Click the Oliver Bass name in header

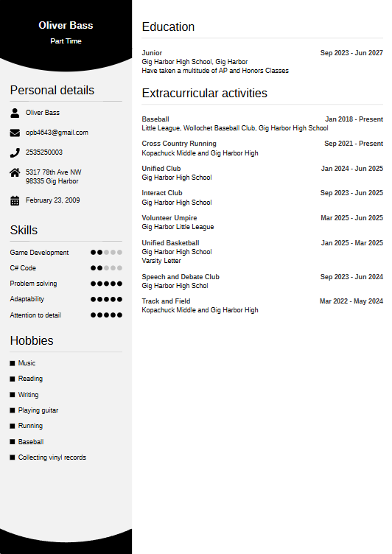[66, 26]
